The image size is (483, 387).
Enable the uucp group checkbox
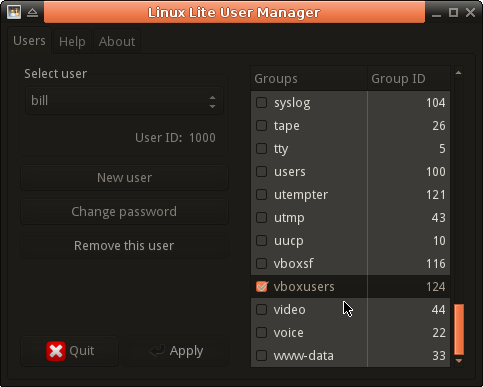[261, 241]
